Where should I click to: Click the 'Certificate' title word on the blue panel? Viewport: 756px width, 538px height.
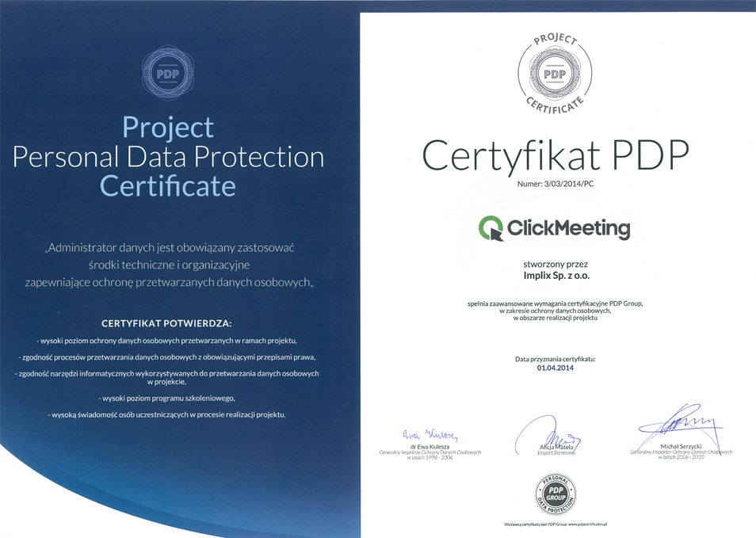(x=168, y=186)
